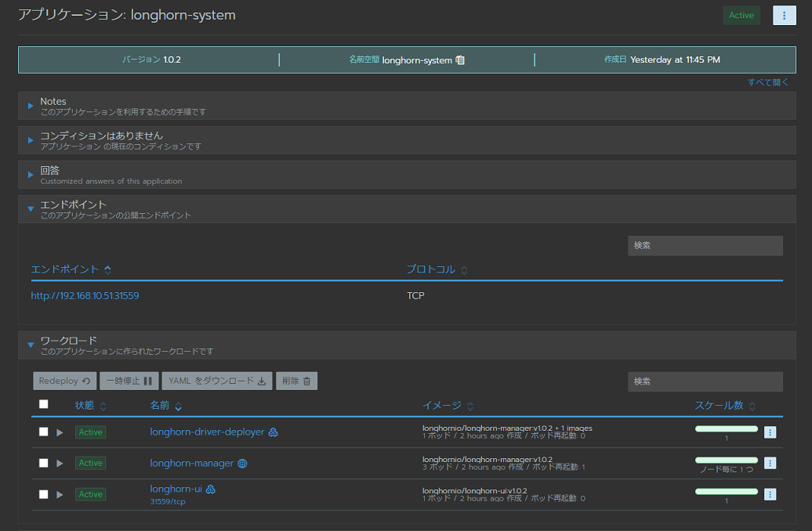Click the globe icon next to longhorn-manager
The height and width of the screenshot is (531, 812).
(x=242, y=464)
